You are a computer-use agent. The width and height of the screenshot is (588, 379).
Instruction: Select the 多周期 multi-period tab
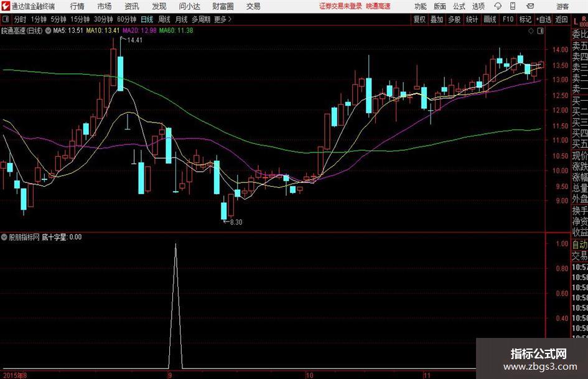201,19
